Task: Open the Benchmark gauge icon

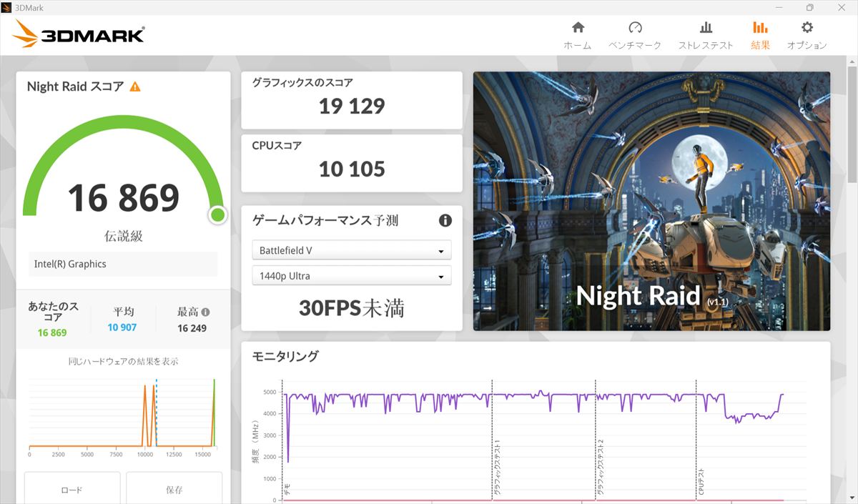Action: click(x=635, y=28)
